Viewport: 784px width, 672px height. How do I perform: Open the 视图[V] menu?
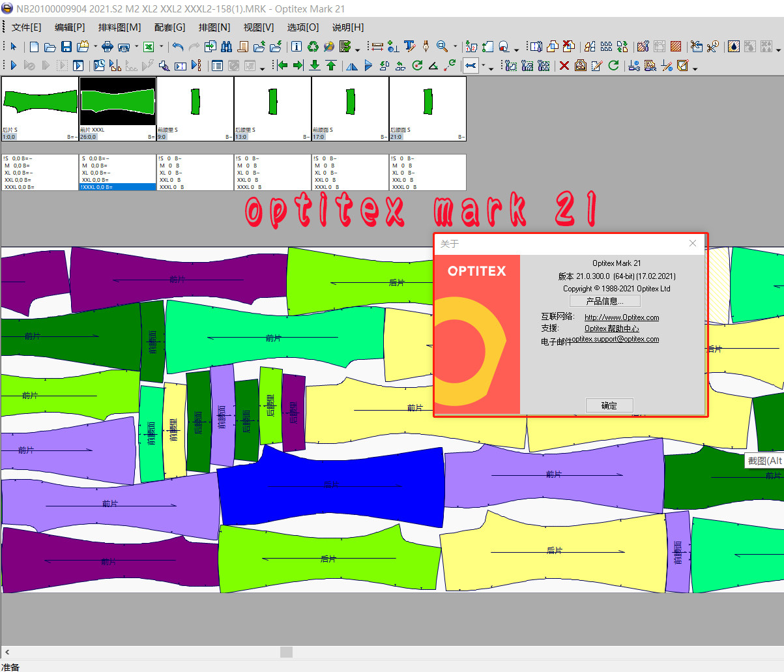point(257,27)
